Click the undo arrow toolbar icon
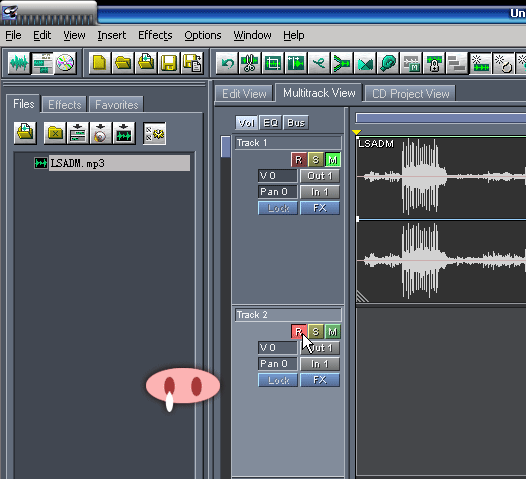The image size is (526, 479). (227, 63)
